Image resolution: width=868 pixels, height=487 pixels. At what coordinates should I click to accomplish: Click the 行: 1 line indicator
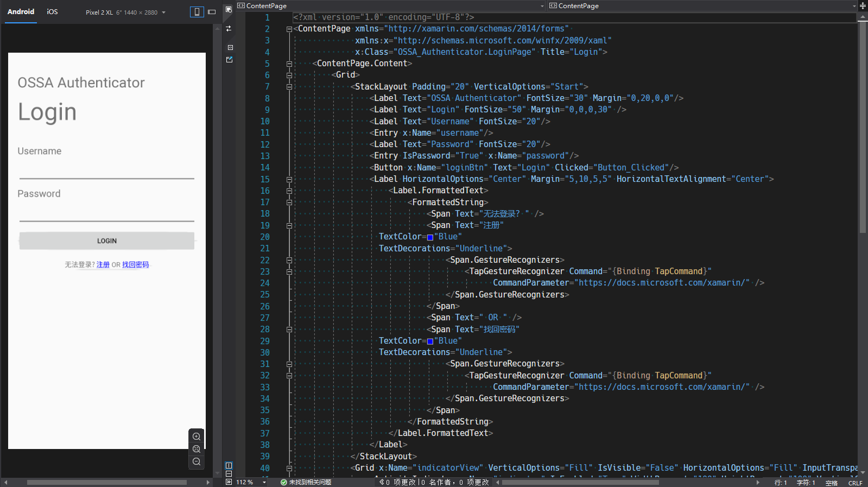click(780, 483)
